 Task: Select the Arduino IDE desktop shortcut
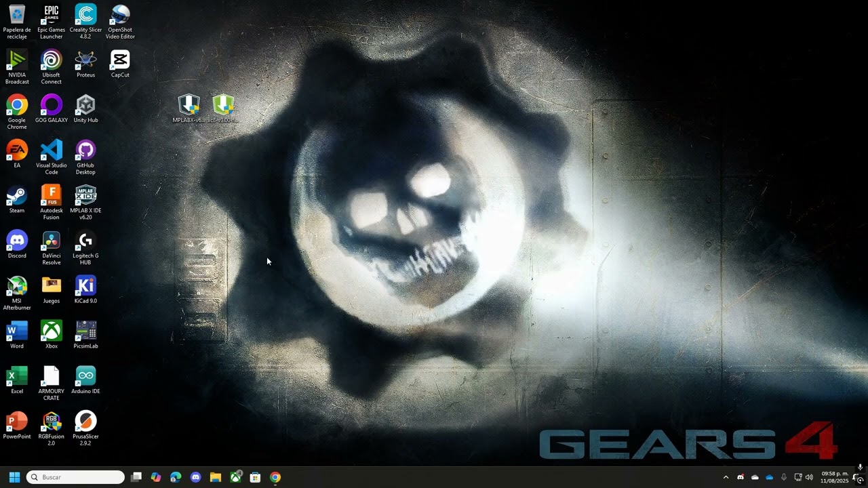85,380
